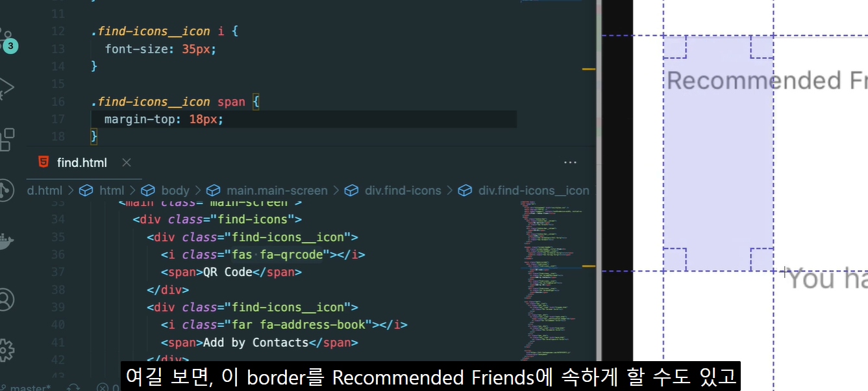The width and height of the screenshot is (868, 391).
Task: Open the Docker whale view
Action: 6,242
